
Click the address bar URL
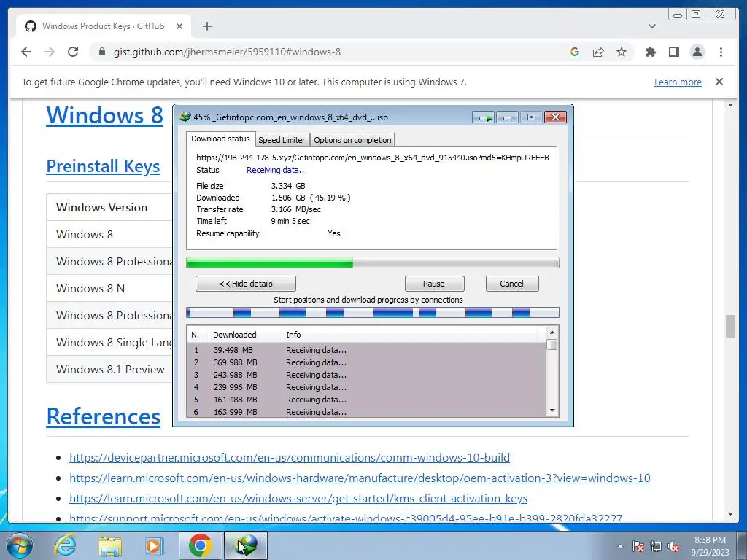coord(227,52)
